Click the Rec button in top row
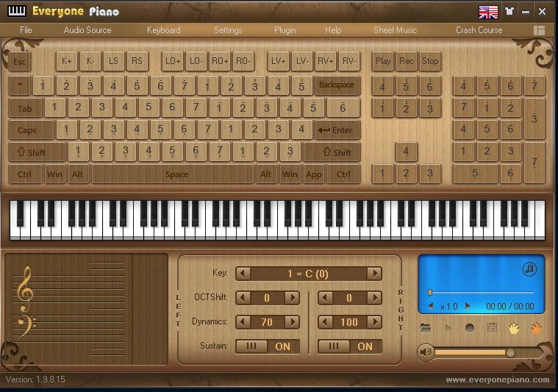This screenshot has width=558, height=392. click(407, 61)
